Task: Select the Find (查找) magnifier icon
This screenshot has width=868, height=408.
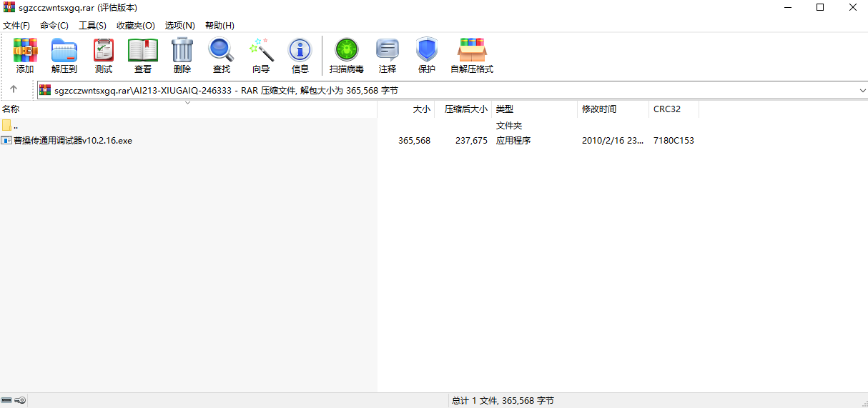Action: [x=222, y=55]
